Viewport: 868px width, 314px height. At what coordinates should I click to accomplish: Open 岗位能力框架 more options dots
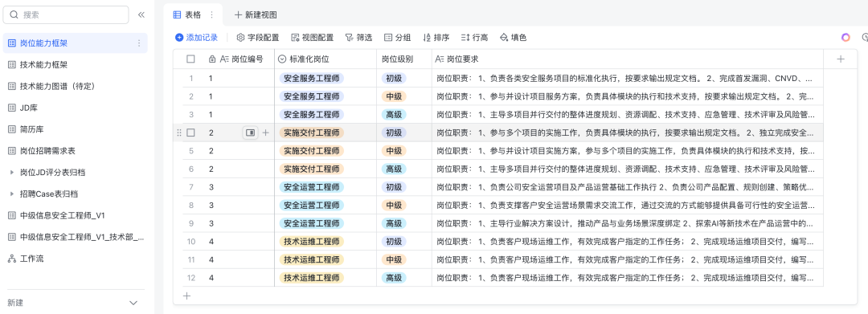[139, 43]
